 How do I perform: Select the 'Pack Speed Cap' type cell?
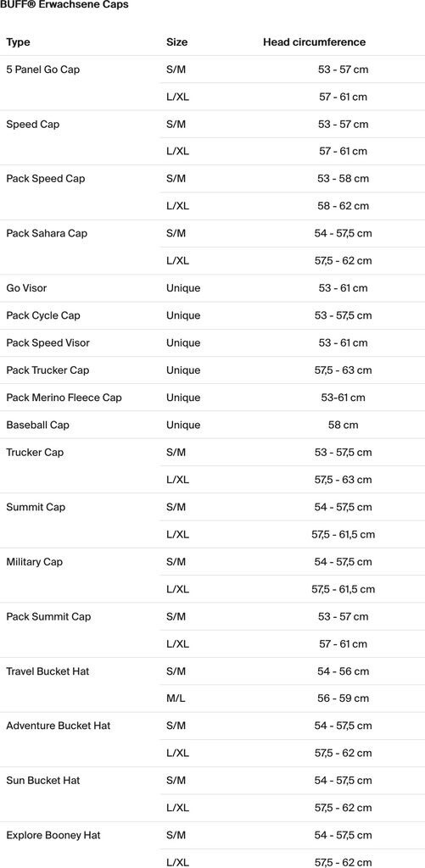46,179
